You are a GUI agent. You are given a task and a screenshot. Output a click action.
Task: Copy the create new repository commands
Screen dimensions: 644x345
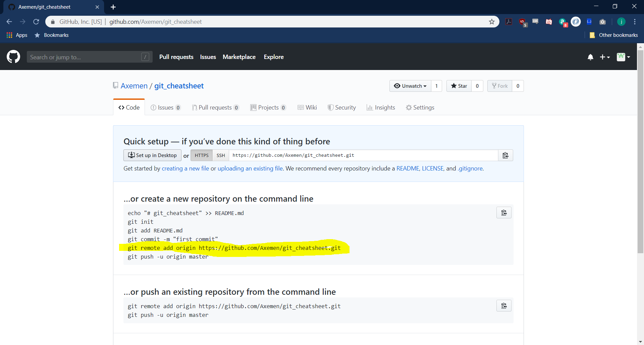(x=504, y=213)
